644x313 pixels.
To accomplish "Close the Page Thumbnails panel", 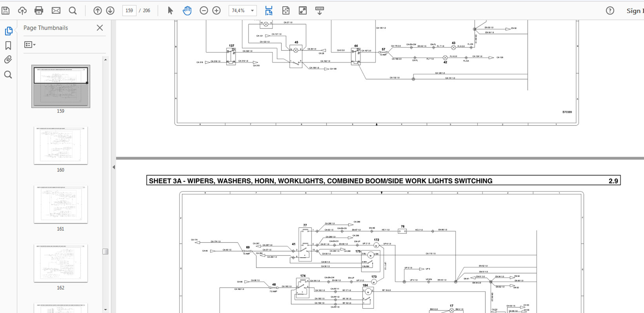I will pyautogui.click(x=100, y=28).
